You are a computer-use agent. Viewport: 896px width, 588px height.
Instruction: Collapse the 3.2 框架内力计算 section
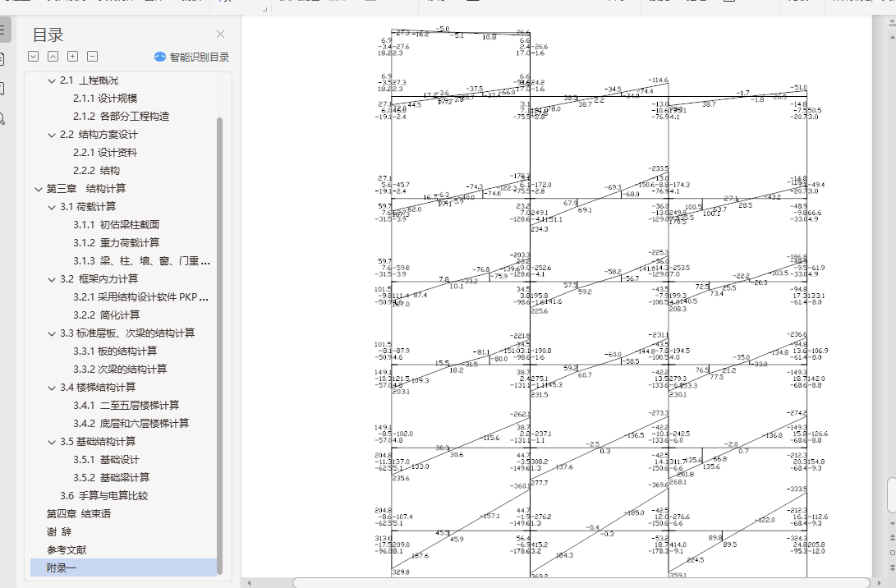click(52, 279)
